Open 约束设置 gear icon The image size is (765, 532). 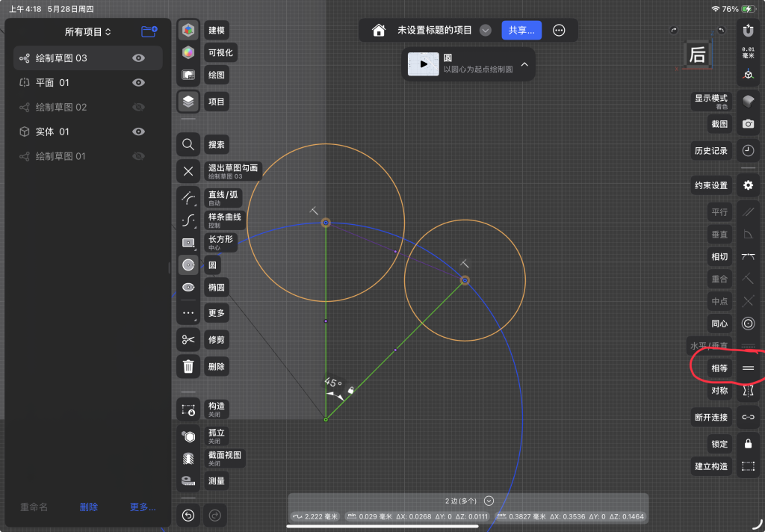point(748,185)
